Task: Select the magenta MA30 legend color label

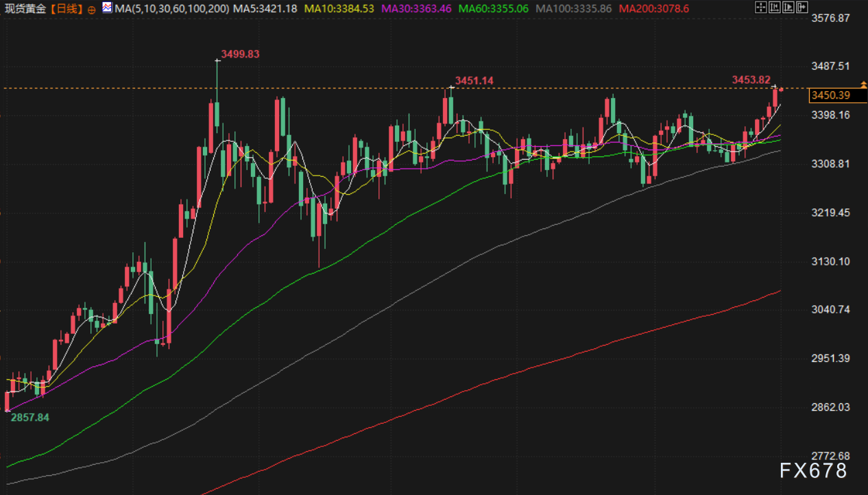Action: [x=415, y=8]
